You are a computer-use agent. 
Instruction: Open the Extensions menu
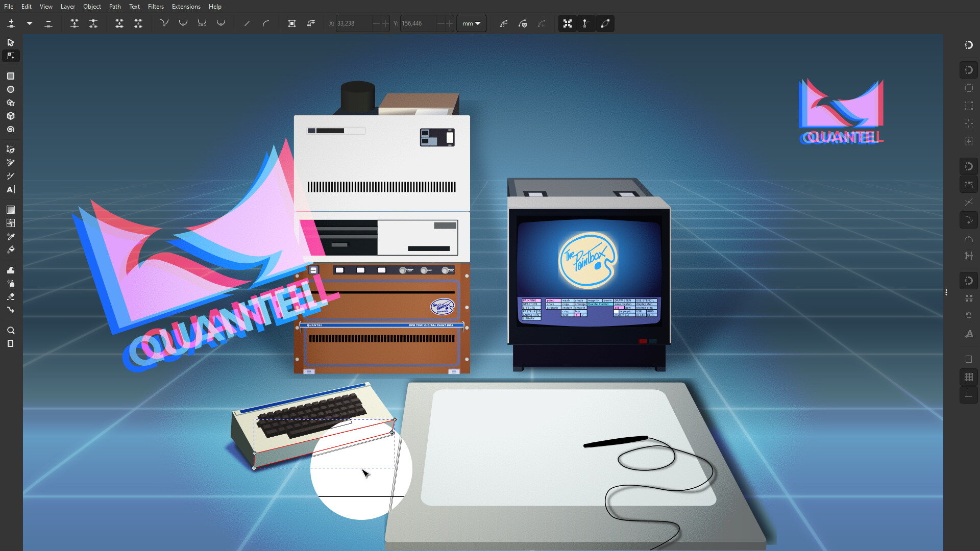[x=186, y=7]
